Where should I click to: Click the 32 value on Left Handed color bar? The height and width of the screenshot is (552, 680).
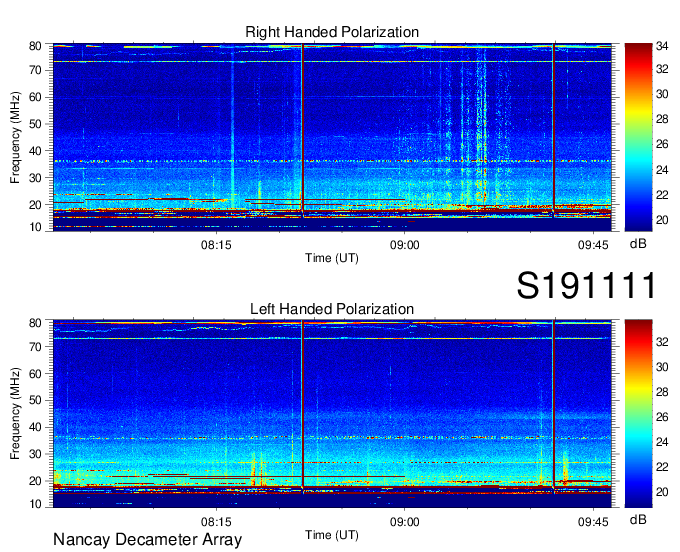(x=662, y=342)
